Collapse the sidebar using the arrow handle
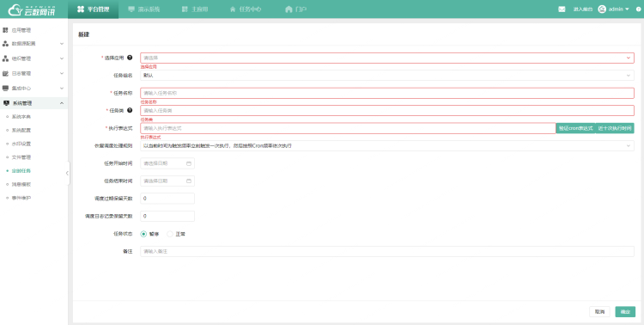 tap(67, 173)
